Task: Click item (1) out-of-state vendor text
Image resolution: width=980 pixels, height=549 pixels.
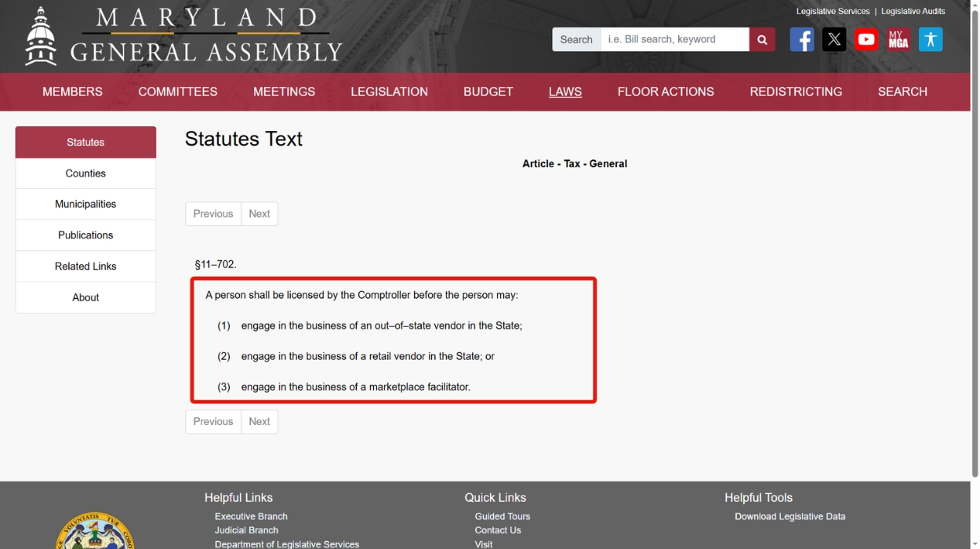Action: point(382,325)
